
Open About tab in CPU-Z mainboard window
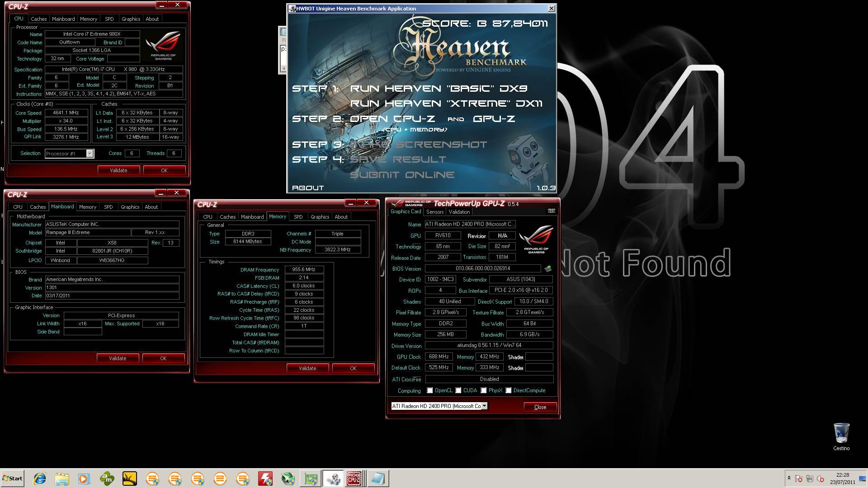point(151,207)
